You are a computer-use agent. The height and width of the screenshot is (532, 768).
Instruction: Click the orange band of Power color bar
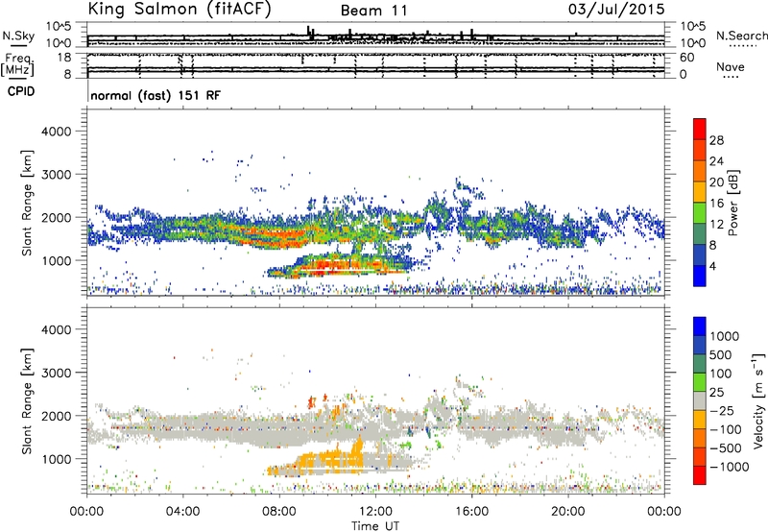point(700,171)
